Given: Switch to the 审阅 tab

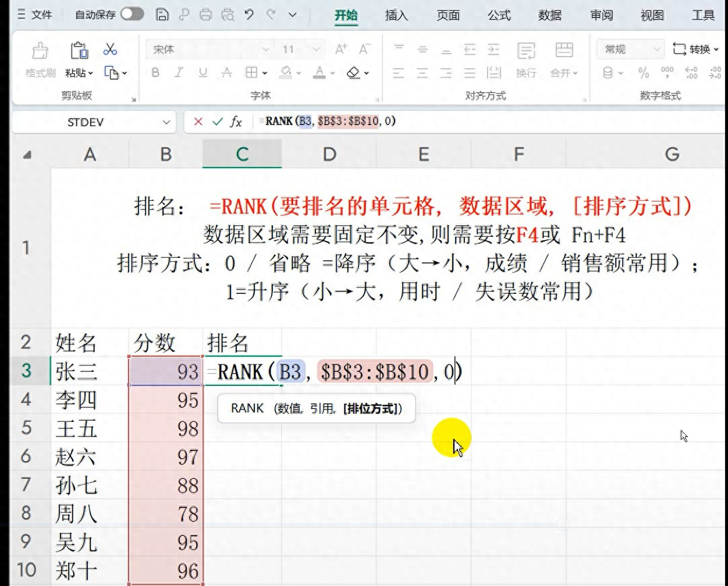Looking at the screenshot, I should click(x=601, y=15).
